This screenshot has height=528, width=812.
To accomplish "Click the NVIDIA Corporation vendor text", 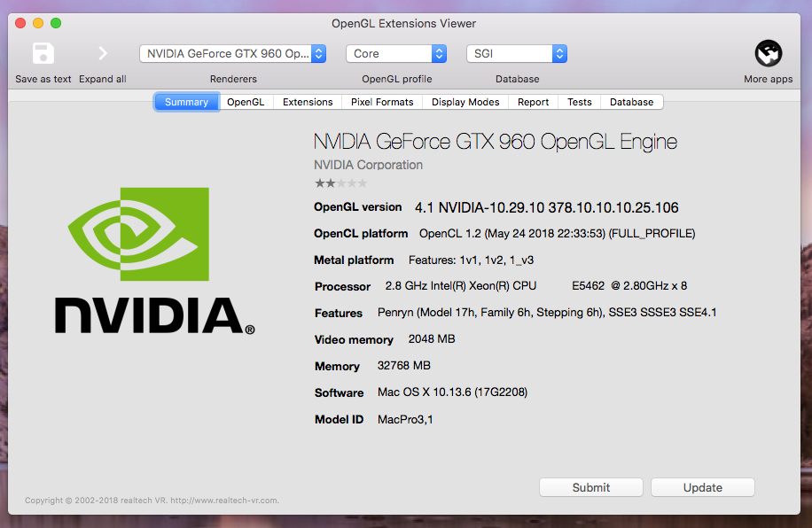I will (368, 165).
